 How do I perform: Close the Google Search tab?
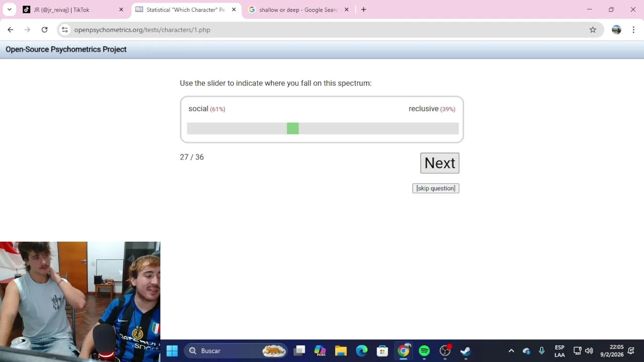pyautogui.click(x=346, y=10)
